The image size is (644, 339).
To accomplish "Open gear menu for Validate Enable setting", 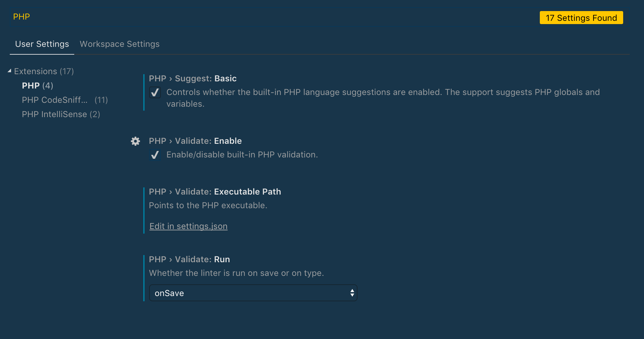I will (x=135, y=141).
